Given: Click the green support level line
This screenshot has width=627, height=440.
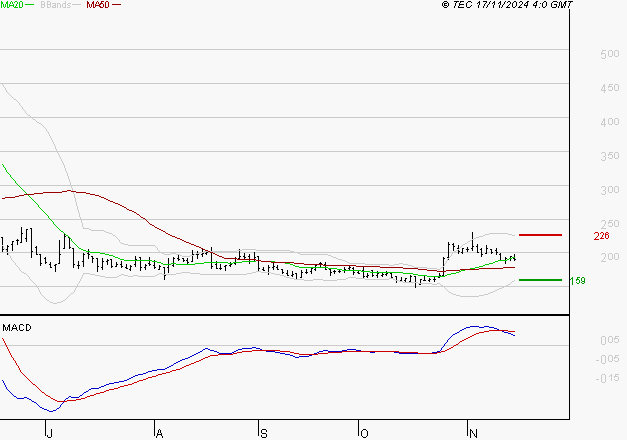Looking at the screenshot, I should click(539, 280).
